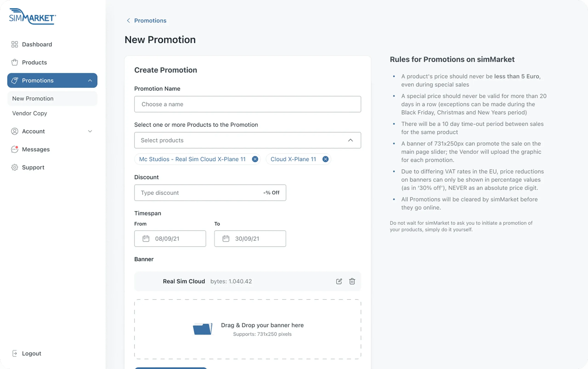This screenshot has height=369, width=588.
Task: Expand the Account sidebar section
Action: coord(90,131)
